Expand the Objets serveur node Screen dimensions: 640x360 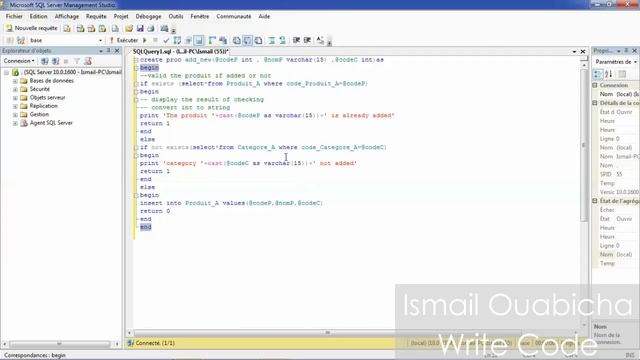click(15, 98)
